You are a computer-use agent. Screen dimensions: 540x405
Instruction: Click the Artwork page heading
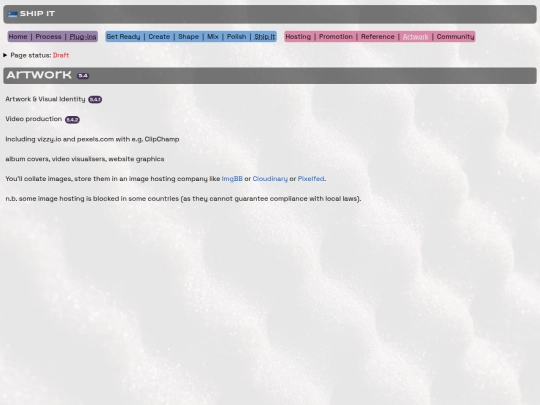[39, 75]
